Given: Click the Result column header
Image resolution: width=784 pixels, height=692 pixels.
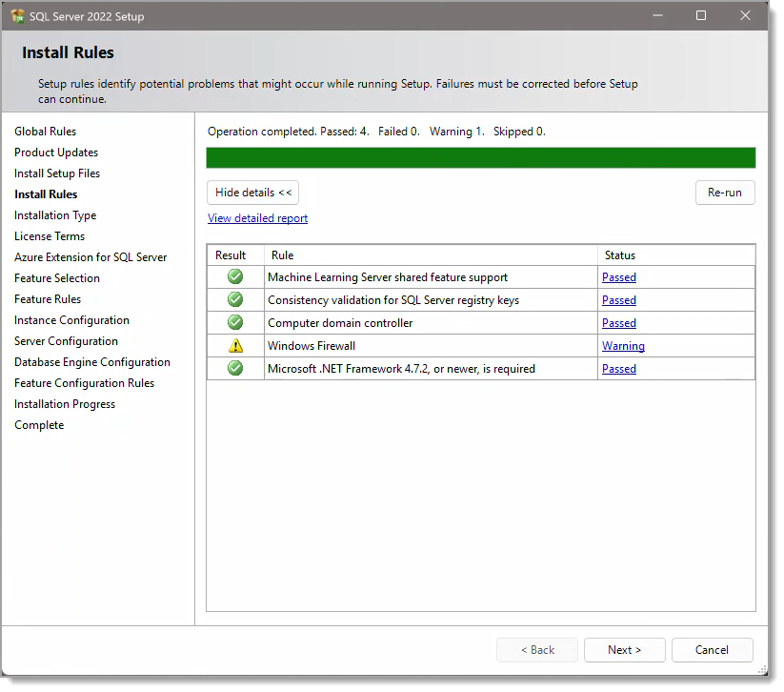Looking at the screenshot, I should [235, 255].
